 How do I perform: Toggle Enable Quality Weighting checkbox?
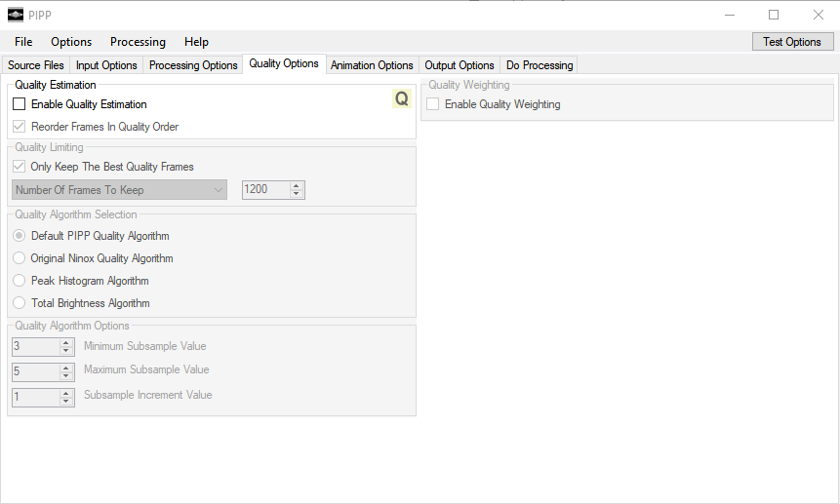coord(433,104)
